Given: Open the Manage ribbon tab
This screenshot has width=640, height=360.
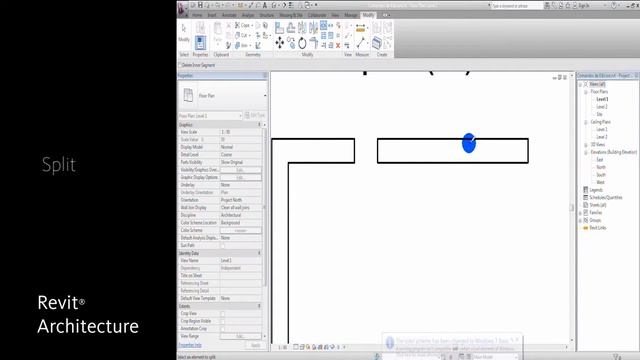Looking at the screenshot, I should pyautogui.click(x=351, y=15).
